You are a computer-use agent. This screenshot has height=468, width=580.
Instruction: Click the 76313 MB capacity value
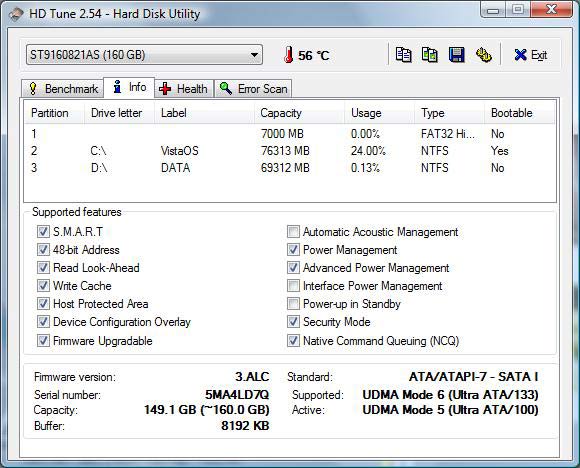pos(285,151)
